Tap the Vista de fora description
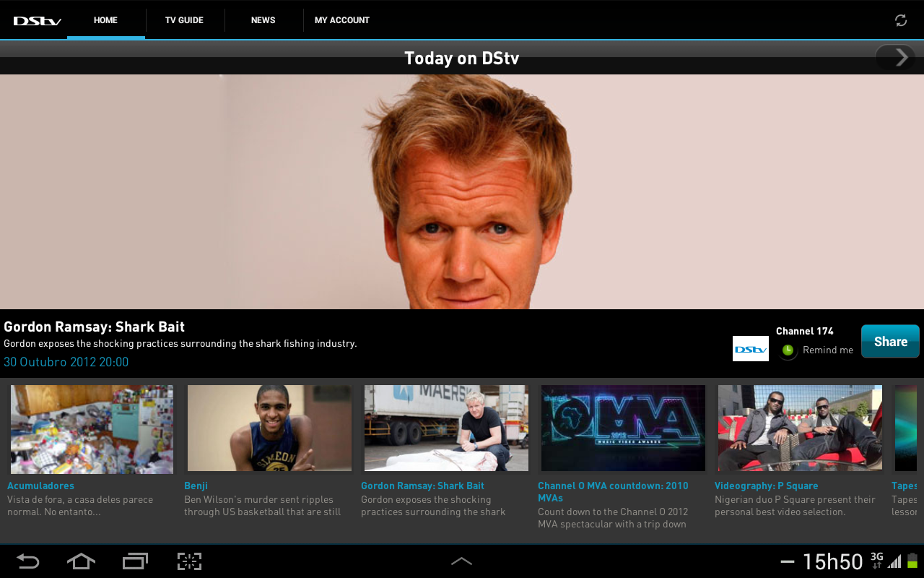The width and height of the screenshot is (924, 578). pos(80,506)
